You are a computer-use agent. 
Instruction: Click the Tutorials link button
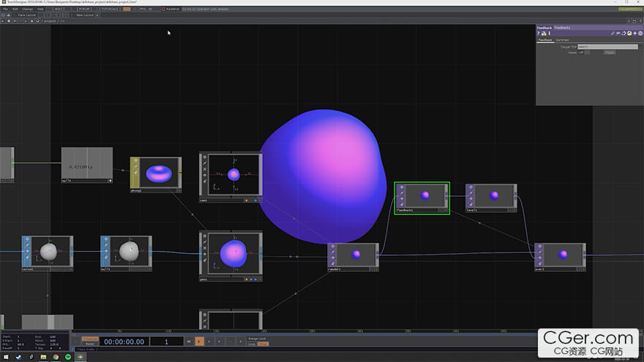coord(110,9)
